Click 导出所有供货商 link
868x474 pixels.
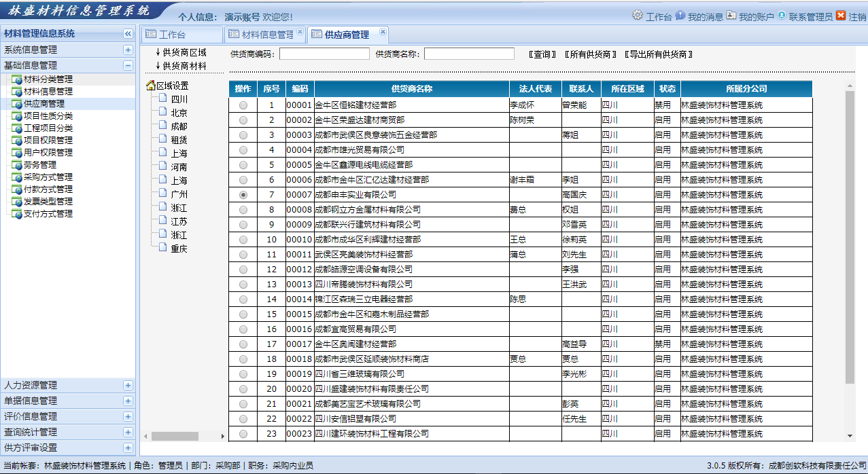pyautogui.click(x=658, y=54)
